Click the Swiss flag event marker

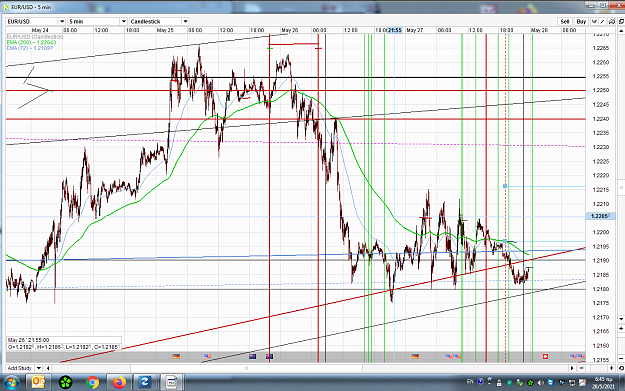[546, 356]
